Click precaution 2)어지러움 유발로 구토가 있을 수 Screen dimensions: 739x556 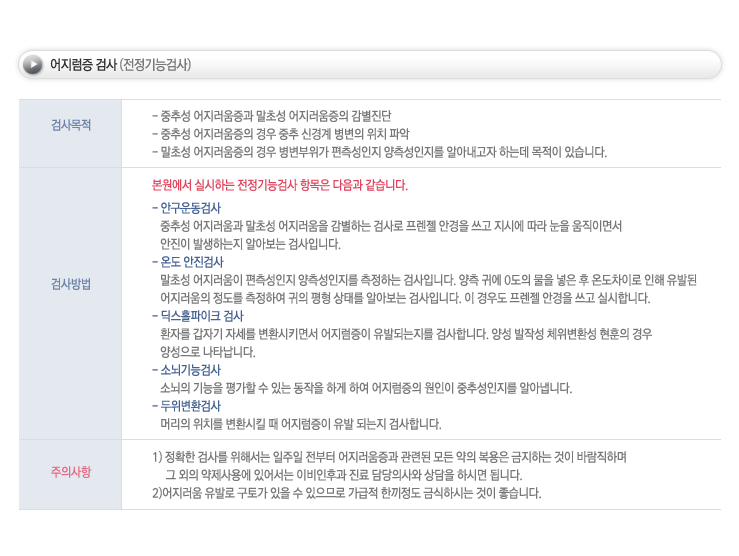[x=346, y=493]
